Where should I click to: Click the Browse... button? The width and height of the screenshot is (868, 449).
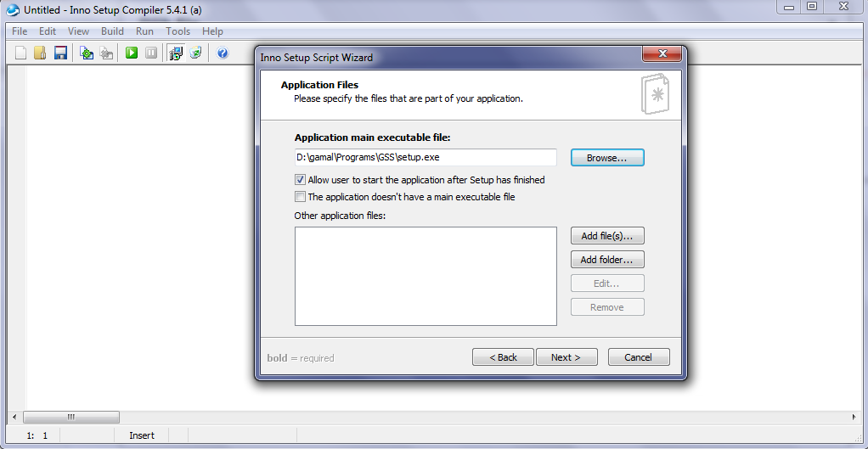tap(607, 158)
